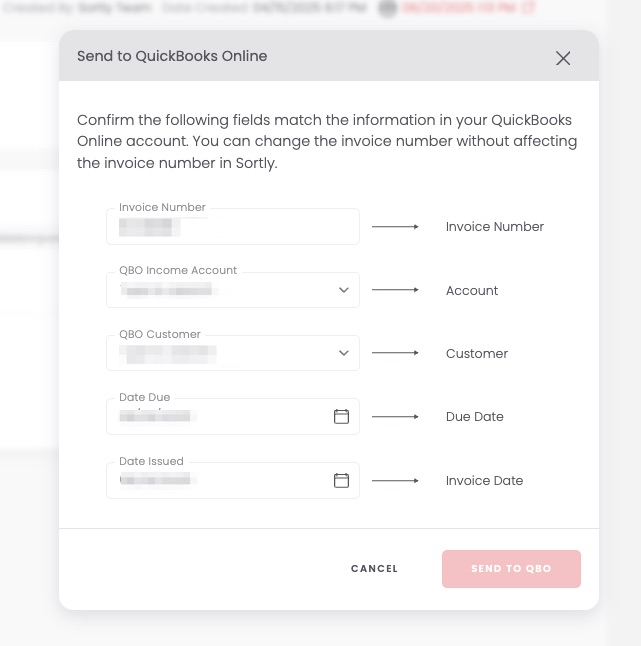The height and width of the screenshot is (646, 641).
Task: Open the Date Due calendar picker icon
Action: 341,417
